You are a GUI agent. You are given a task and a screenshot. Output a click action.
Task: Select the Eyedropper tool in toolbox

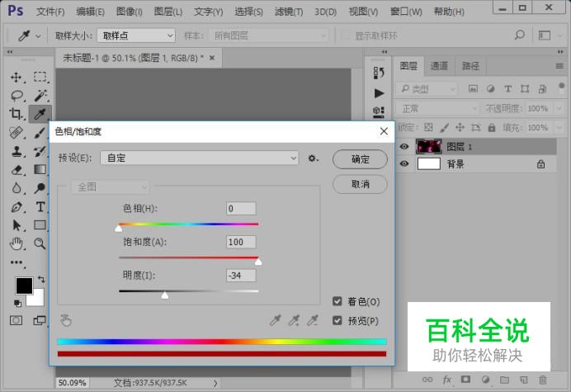click(x=40, y=114)
